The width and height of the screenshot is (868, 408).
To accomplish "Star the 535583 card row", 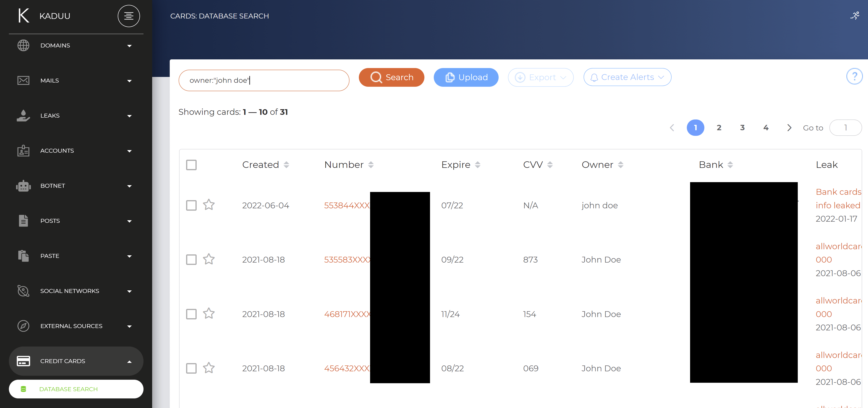I will point(209,259).
